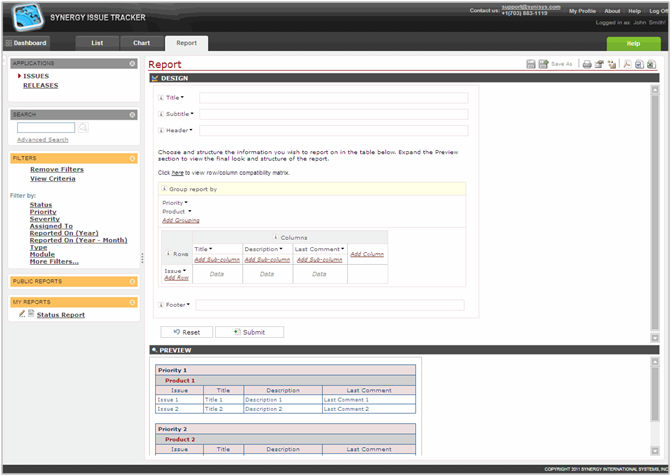Switch to the Chart tab

click(x=141, y=43)
